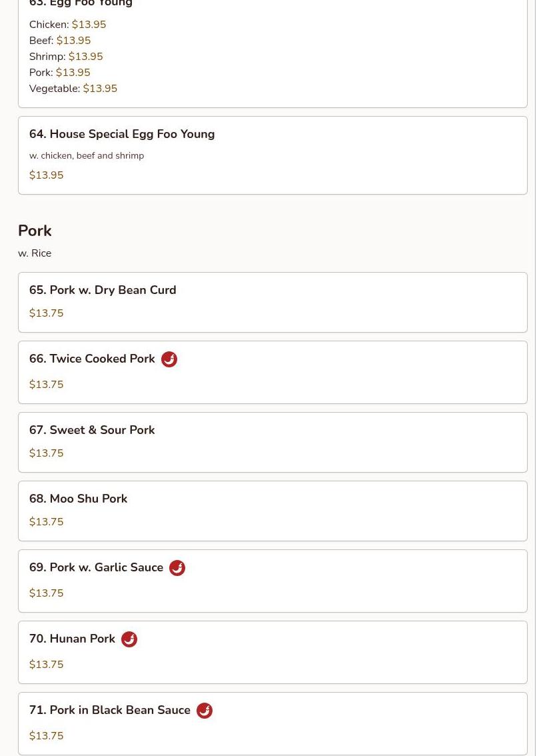This screenshot has height=756, width=549.
Task: Click the Sweet & Sour Pork price
Action: point(47,453)
